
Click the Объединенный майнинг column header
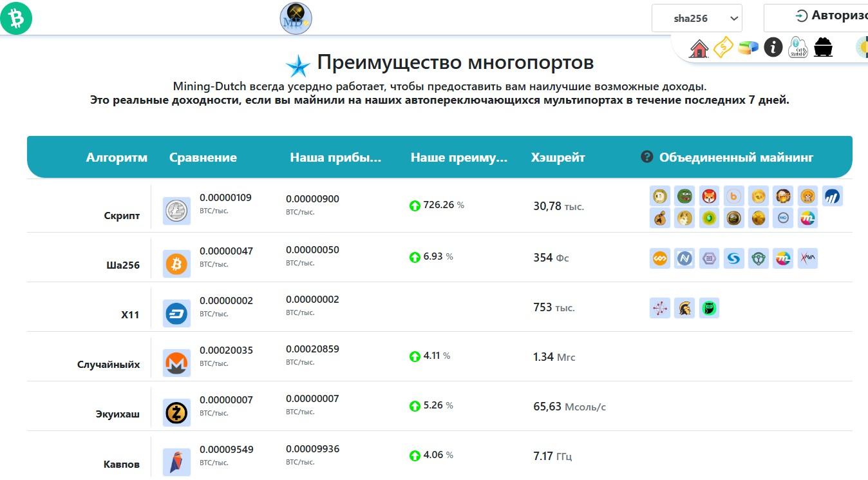pos(736,157)
